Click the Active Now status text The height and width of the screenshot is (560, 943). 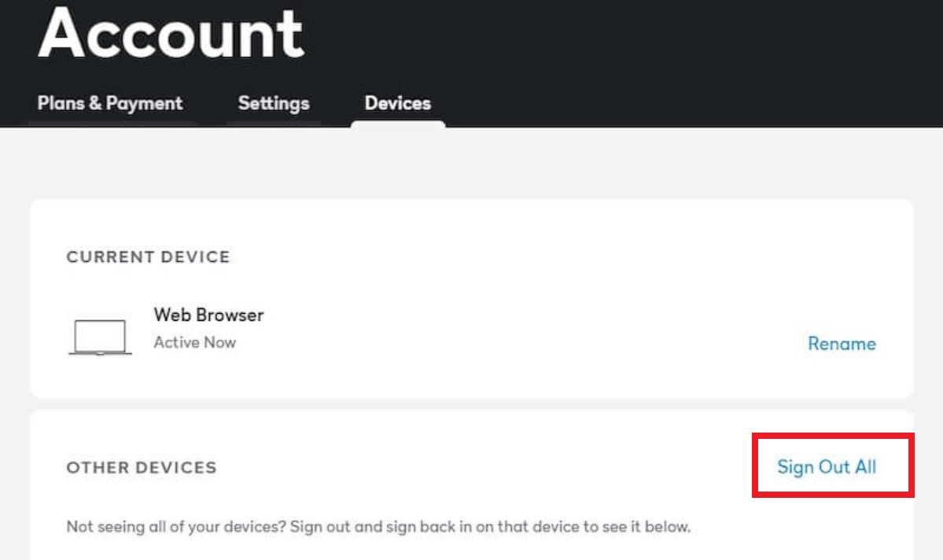(194, 342)
